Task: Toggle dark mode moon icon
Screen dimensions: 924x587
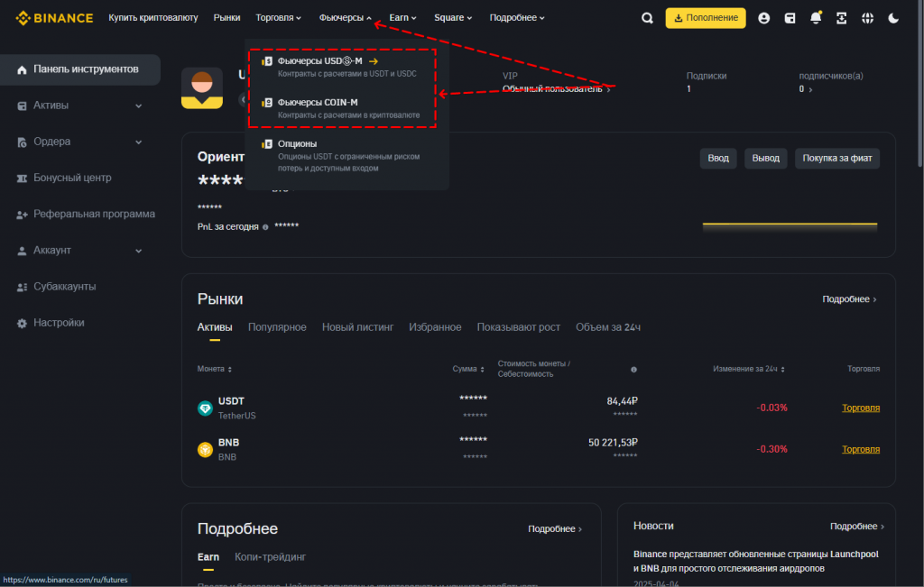Action: [893, 18]
